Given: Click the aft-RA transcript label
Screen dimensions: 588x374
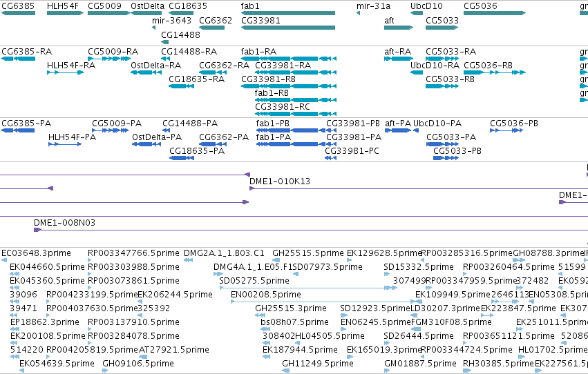Looking at the screenshot, I should pos(398,51).
